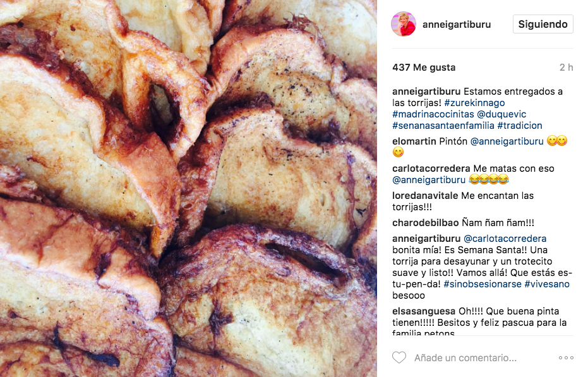Open elomartin commenter profile
The height and width of the screenshot is (377, 588).
click(414, 141)
